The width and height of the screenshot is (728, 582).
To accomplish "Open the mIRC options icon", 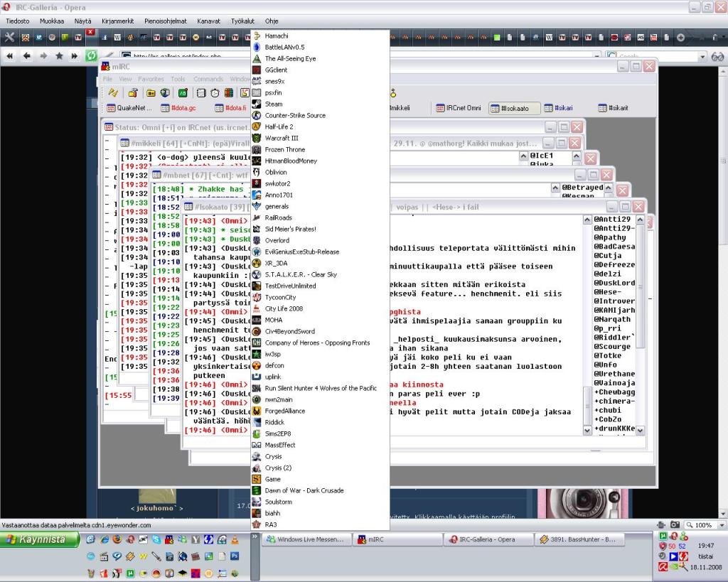I will click(132, 92).
